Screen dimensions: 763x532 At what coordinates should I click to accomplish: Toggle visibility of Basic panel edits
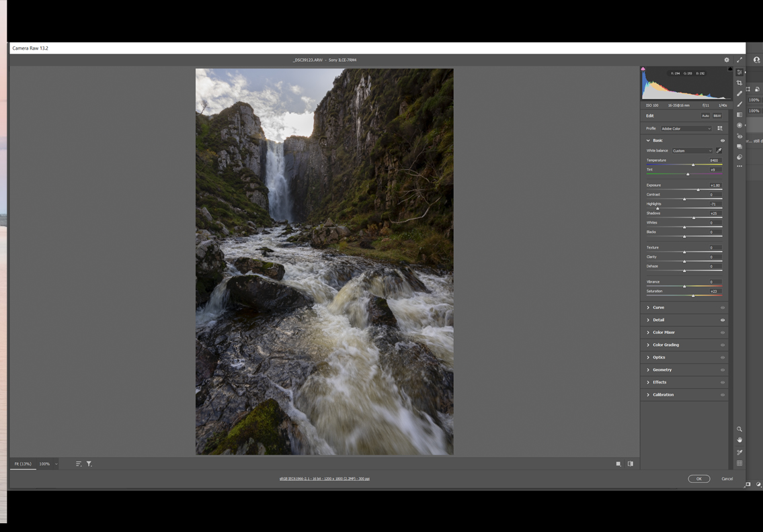pyautogui.click(x=723, y=140)
